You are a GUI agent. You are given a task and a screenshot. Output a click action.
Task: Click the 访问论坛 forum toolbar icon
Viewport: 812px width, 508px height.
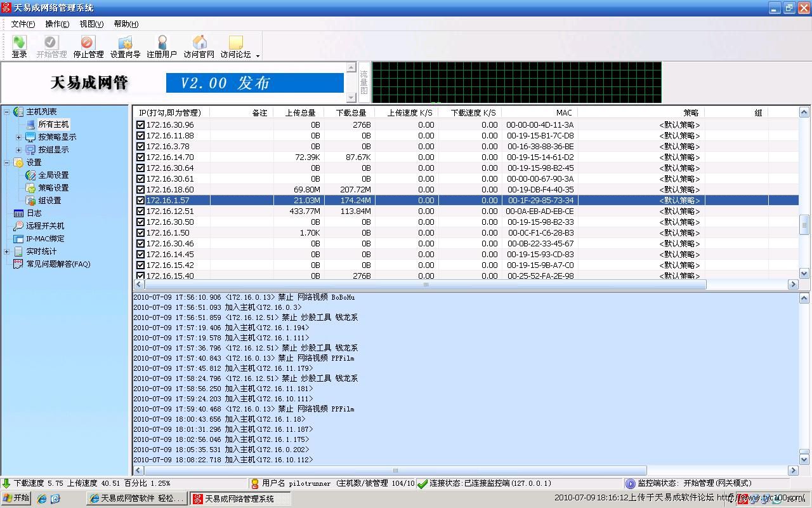coord(235,46)
